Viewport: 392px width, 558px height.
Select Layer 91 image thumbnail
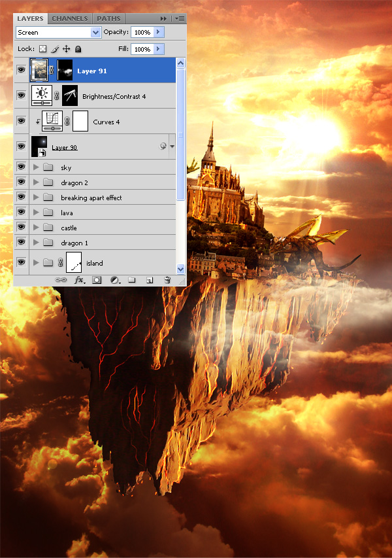(x=39, y=70)
